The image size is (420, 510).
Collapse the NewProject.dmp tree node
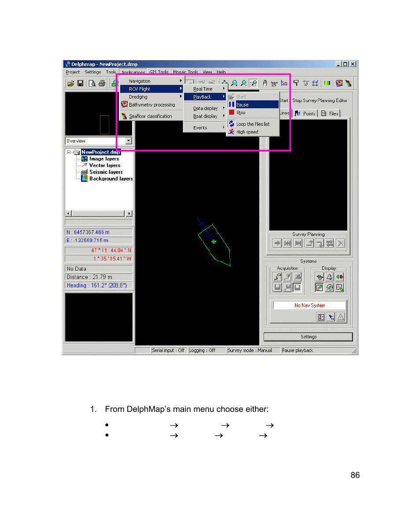(69, 152)
